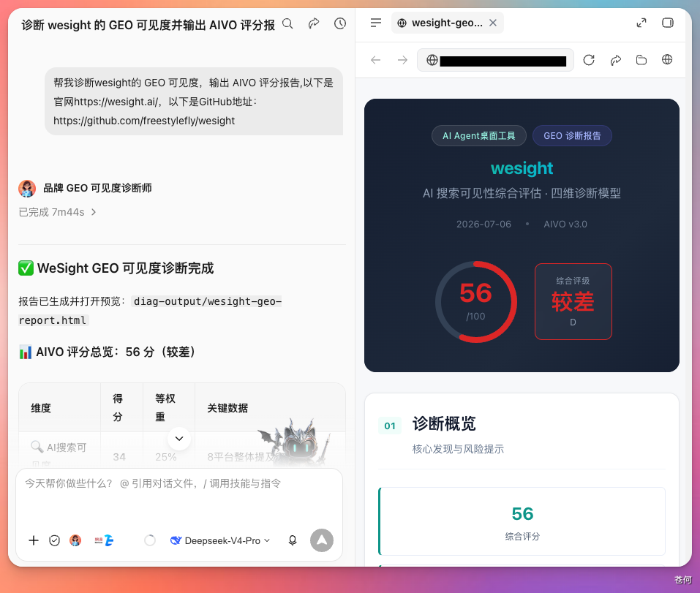Click the AIVO 评分总览 heading
This screenshot has height=593, width=700.
tap(107, 352)
